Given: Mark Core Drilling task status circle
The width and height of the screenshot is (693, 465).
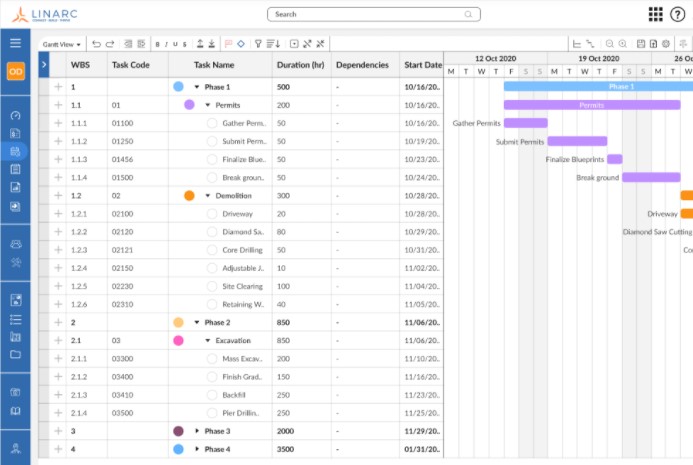Looking at the screenshot, I should tap(212, 250).
